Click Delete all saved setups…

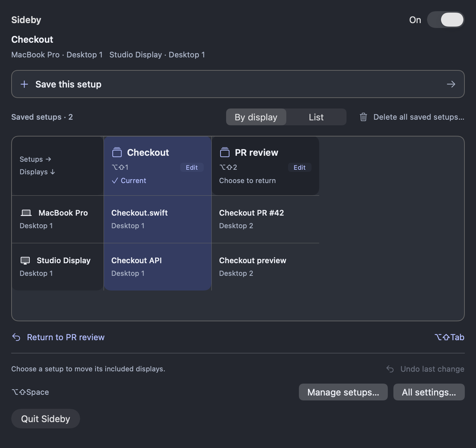click(x=419, y=117)
